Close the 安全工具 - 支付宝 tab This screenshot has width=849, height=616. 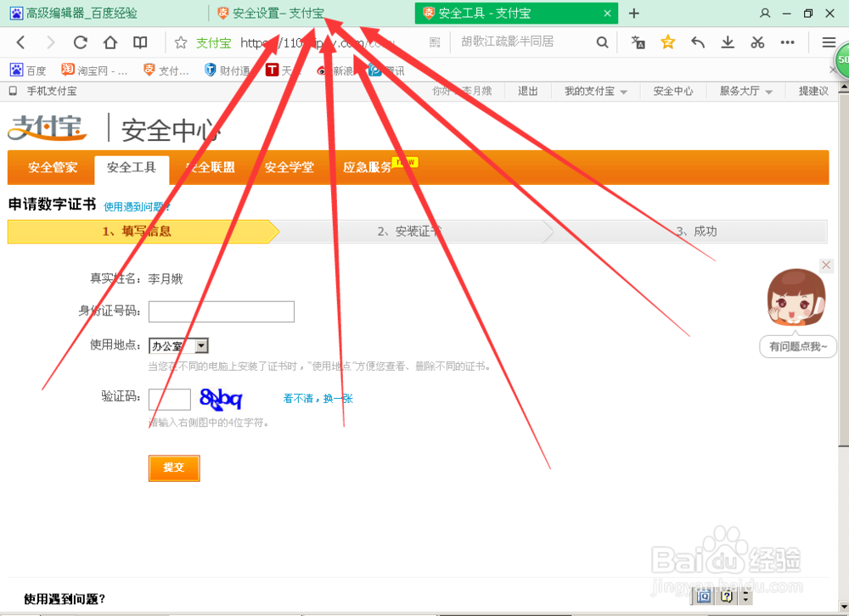(x=608, y=14)
